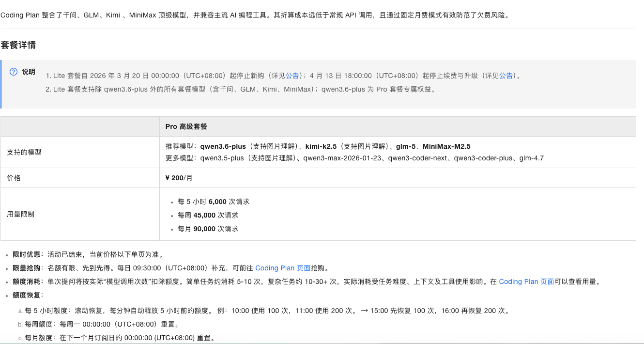Screen dimensions: 644x344
Task: Click the Pro 高级套餐 table header
Action: coord(186,126)
